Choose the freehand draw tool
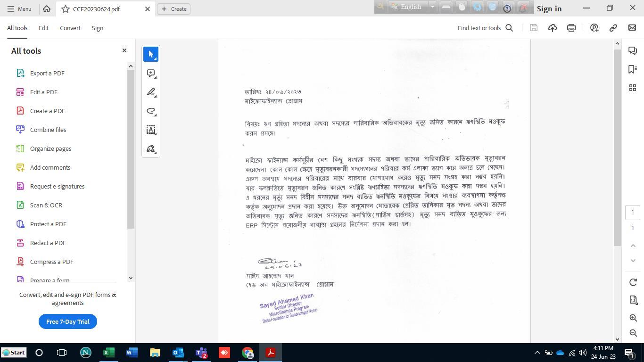 (x=151, y=111)
